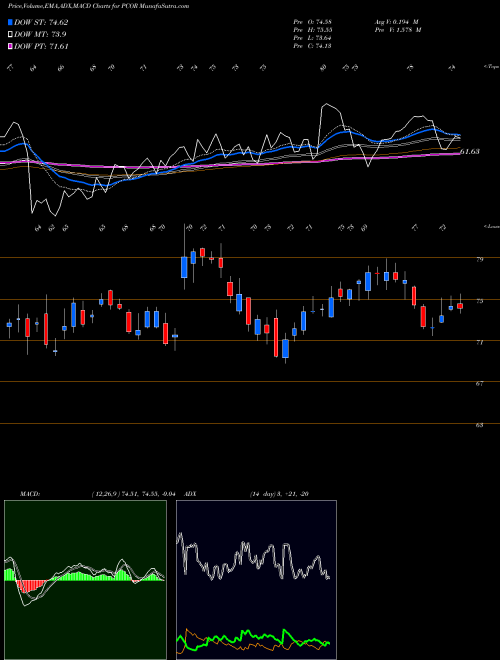Click the 'Pre H: 75.55' value

(312, 30)
